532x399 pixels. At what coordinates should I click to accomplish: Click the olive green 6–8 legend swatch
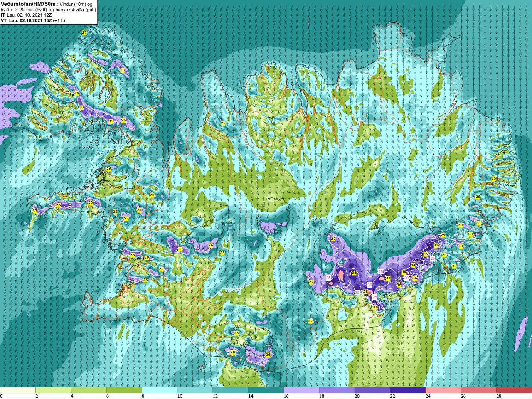point(124,390)
